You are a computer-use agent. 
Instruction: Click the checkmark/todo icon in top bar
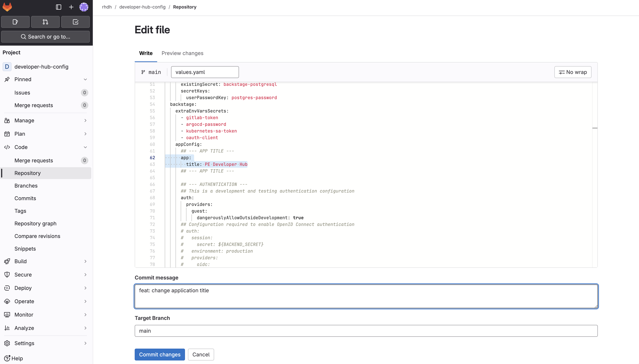tap(76, 22)
